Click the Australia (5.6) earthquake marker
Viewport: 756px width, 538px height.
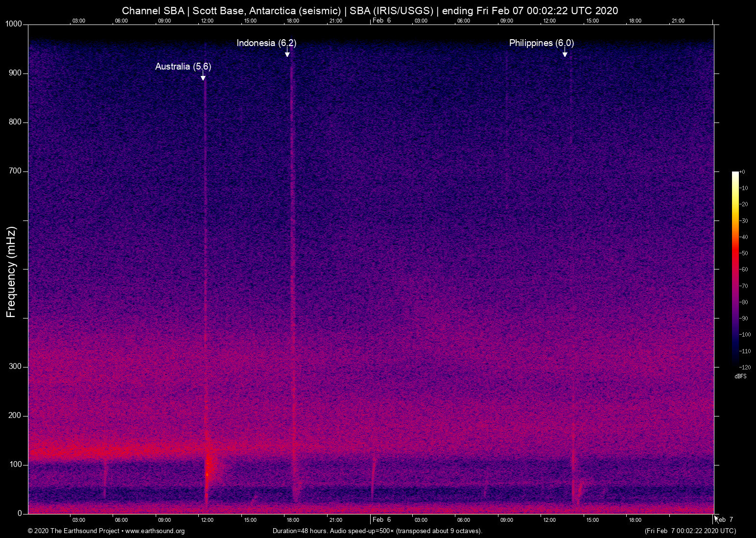[x=183, y=67]
